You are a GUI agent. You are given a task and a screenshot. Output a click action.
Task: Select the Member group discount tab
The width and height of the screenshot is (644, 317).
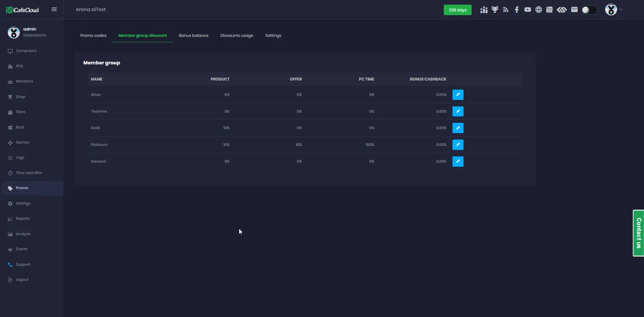pyautogui.click(x=143, y=36)
